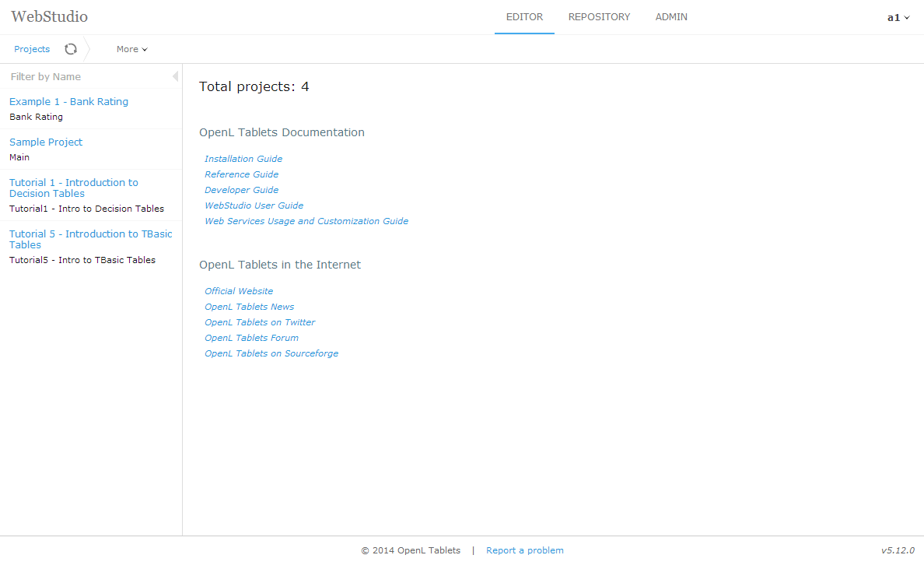Screen dimensions: 924x562
Task: Open the More menu
Action: pyautogui.click(x=127, y=48)
